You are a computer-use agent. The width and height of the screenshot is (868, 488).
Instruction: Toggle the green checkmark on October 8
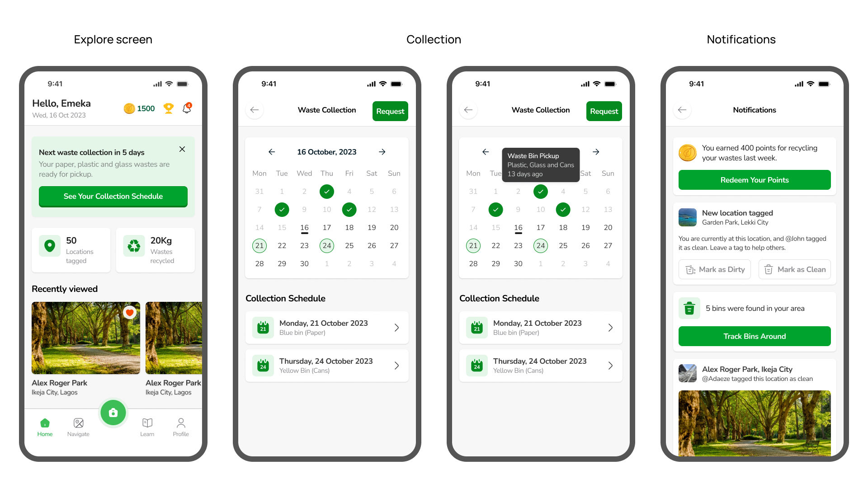pyautogui.click(x=281, y=209)
